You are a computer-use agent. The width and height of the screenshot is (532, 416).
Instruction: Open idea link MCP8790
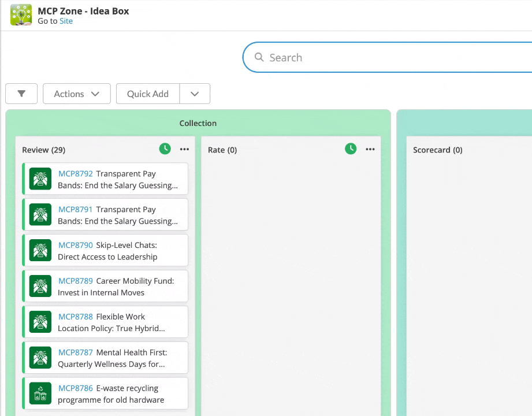click(x=75, y=245)
